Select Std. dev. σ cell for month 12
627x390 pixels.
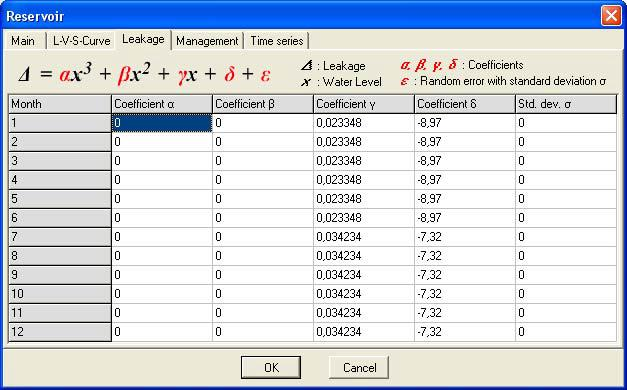(x=566, y=332)
